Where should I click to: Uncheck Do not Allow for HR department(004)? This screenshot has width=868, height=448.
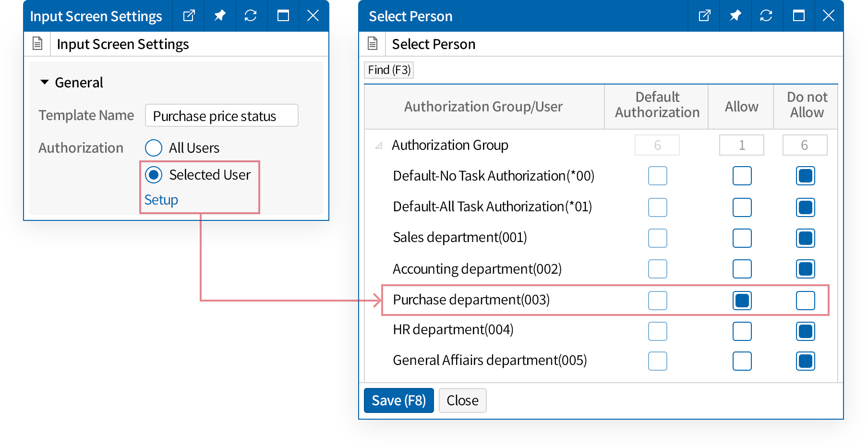[805, 331]
